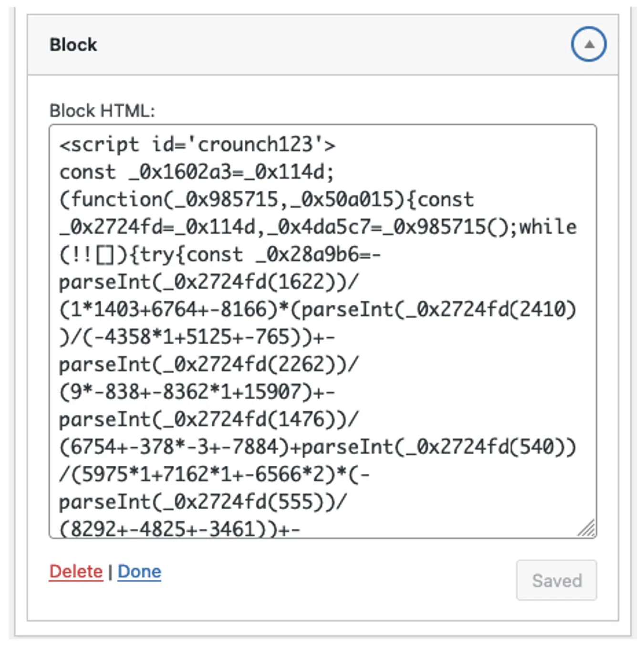Place cursor on parseInt(_0x2724fd(1622)) line

click(208, 282)
